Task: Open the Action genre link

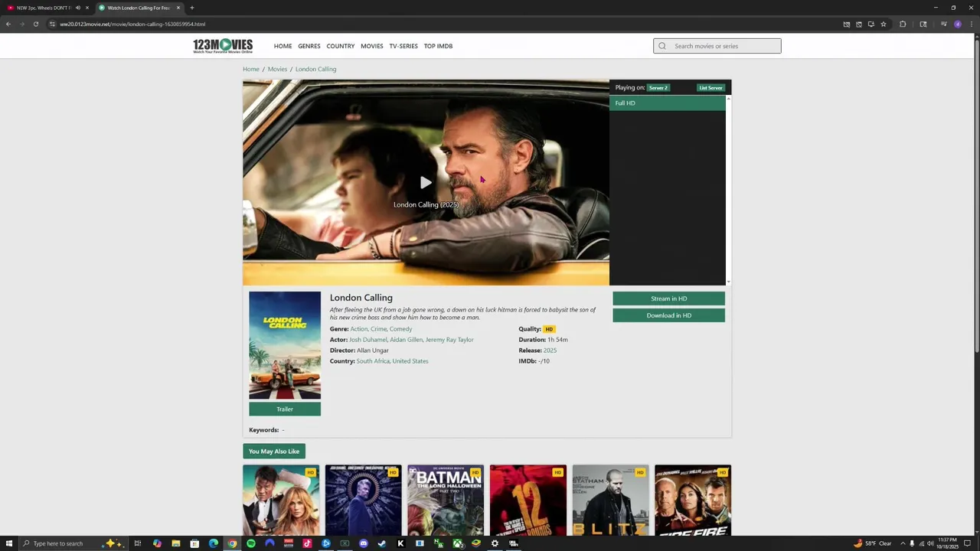Action: pyautogui.click(x=358, y=329)
